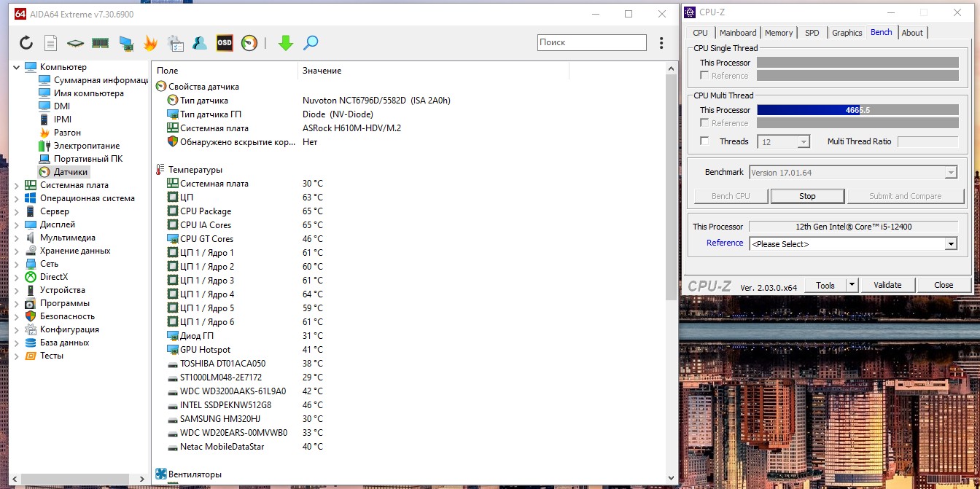Expand the Дисплей tree node
Viewport: 980px width, 489px height.
pyautogui.click(x=17, y=224)
